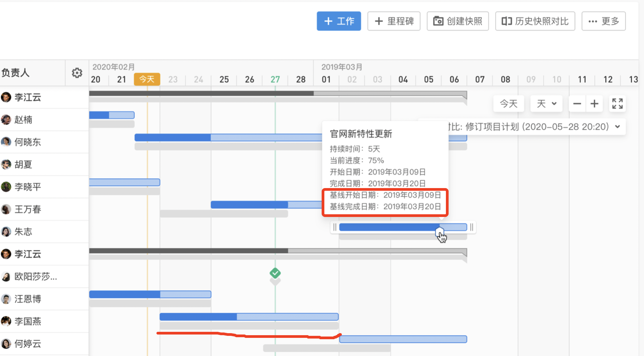This screenshot has width=644, height=356.
Task: Add a 里程碑 milestone
Action: (x=394, y=21)
